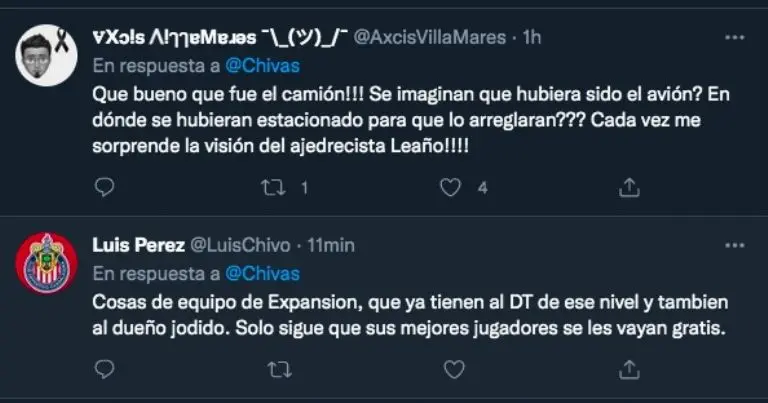768x403 pixels.
Task: Open the Luis Perez display name
Action: click(139, 245)
